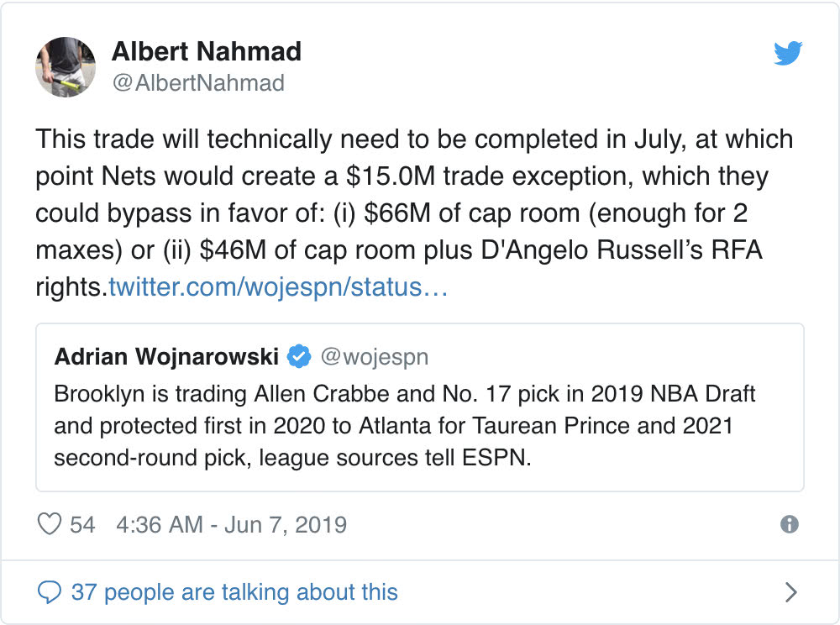Click the blue verified badge
This screenshot has width=840, height=625.
point(298,357)
